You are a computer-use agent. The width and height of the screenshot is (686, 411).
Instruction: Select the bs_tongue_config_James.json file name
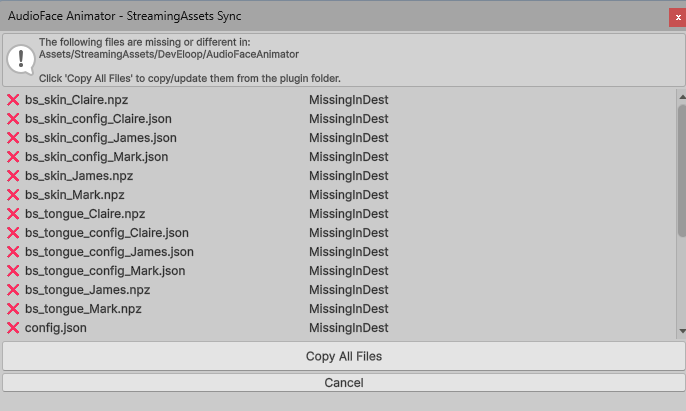[x=109, y=252]
